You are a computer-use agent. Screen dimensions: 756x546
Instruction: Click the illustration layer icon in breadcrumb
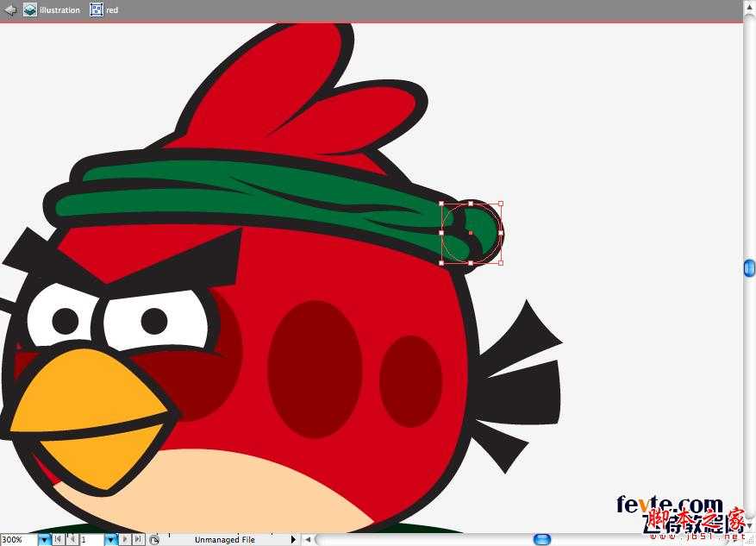(30, 9)
